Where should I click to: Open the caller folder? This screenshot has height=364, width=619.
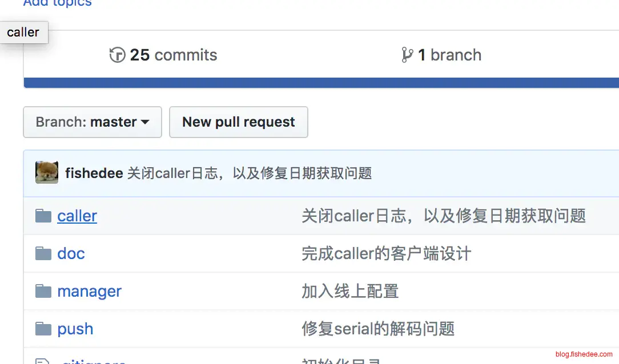pyautogui.click(x=77, y=216)
